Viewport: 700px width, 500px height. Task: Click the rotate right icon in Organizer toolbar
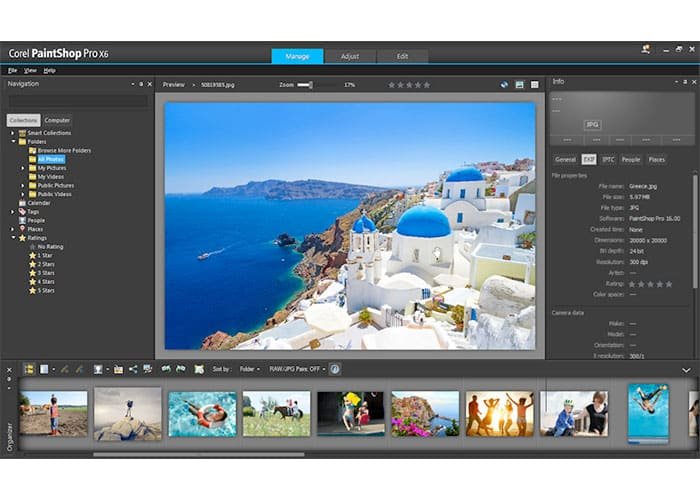[x=181, y=369]
